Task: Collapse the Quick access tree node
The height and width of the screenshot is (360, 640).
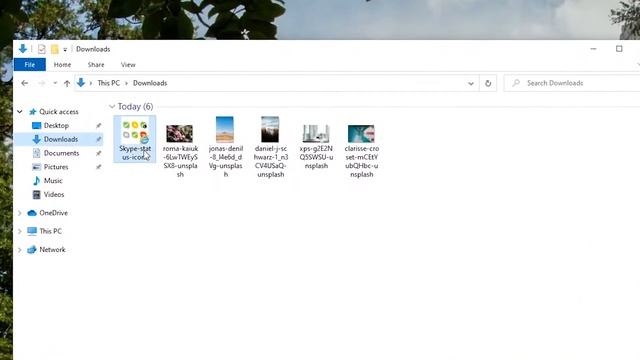Action: point(20,111)
